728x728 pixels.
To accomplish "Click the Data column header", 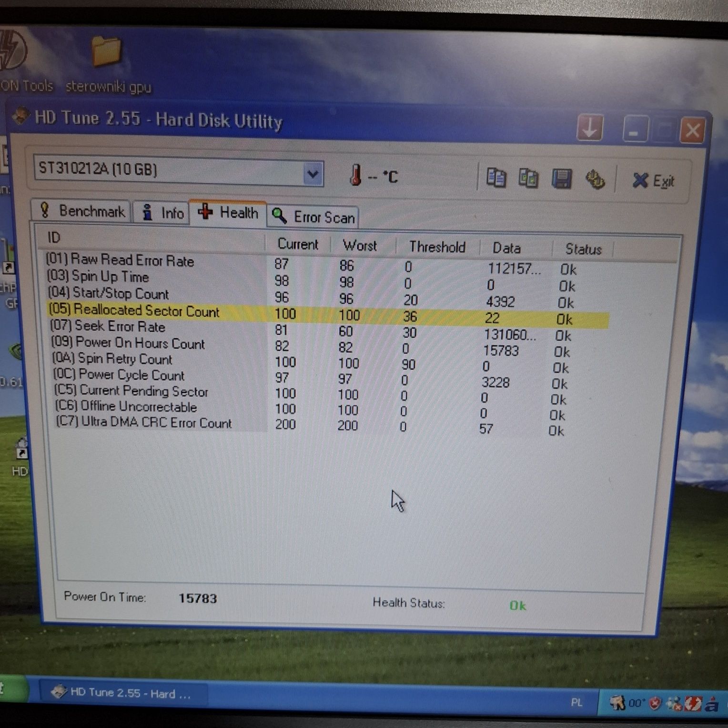I will tap(507, 248).
